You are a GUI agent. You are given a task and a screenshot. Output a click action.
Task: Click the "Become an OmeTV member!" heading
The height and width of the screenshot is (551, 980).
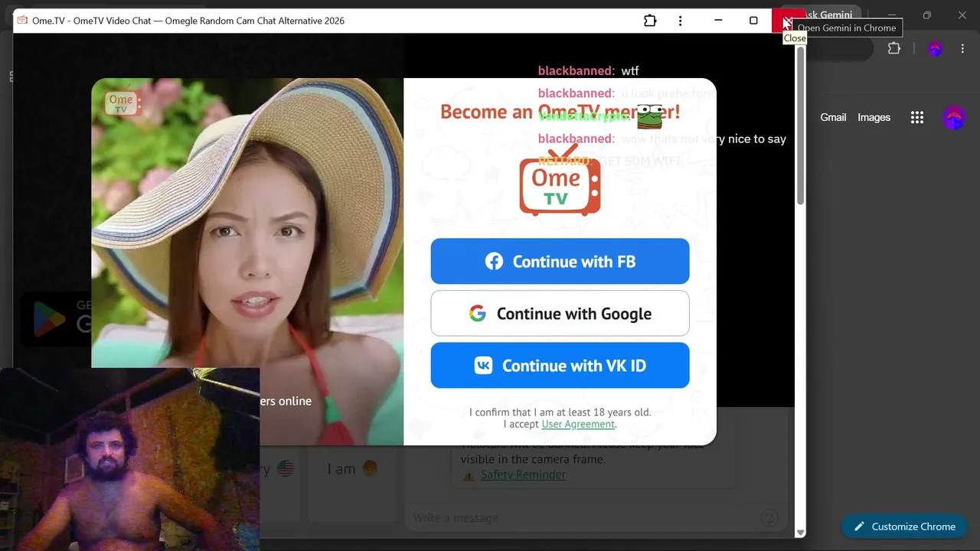click(560, 112)
